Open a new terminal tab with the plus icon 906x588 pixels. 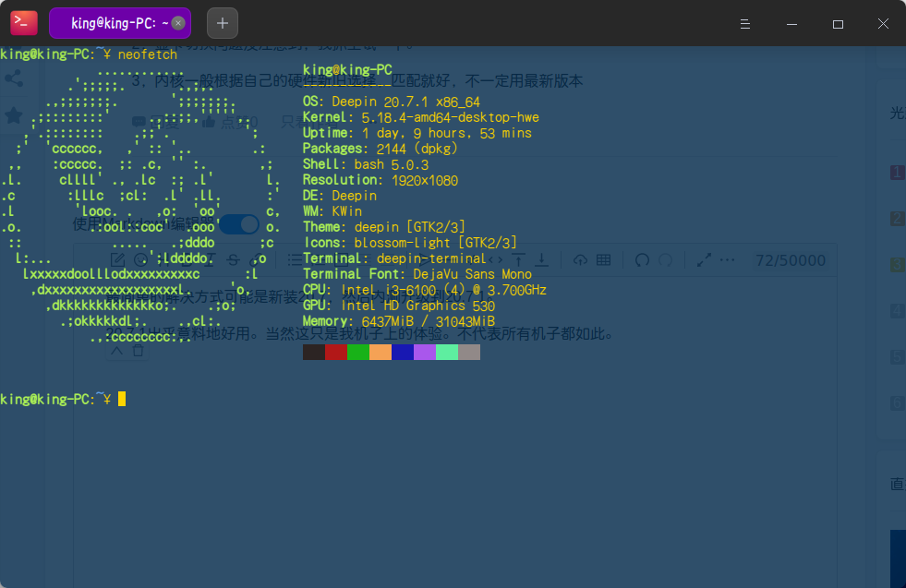click(222, 22)
